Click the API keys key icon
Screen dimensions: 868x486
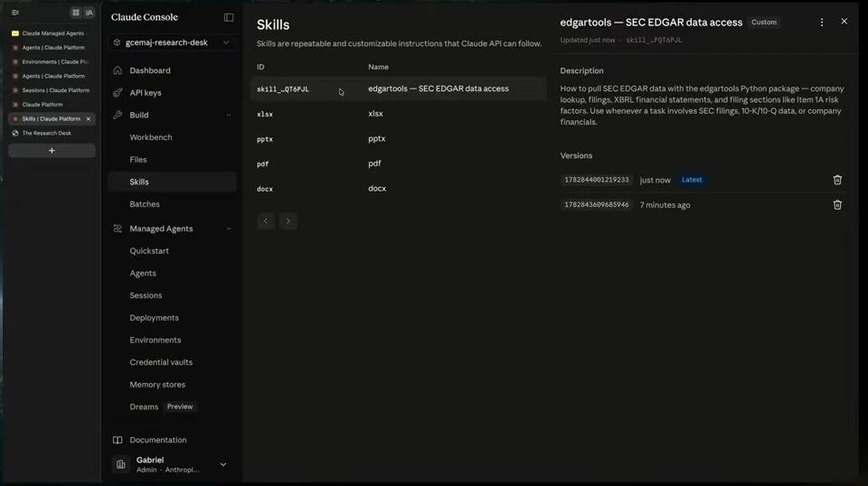click(118, 93)
